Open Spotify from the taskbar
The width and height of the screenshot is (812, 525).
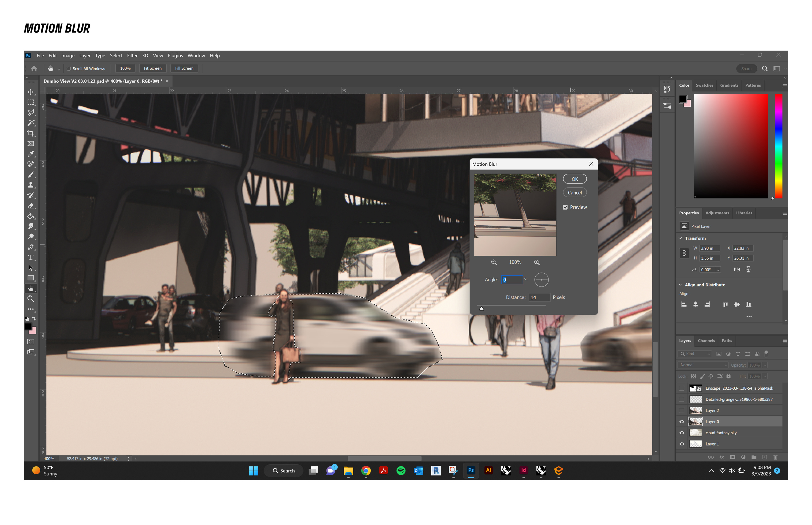coord(401,471)
